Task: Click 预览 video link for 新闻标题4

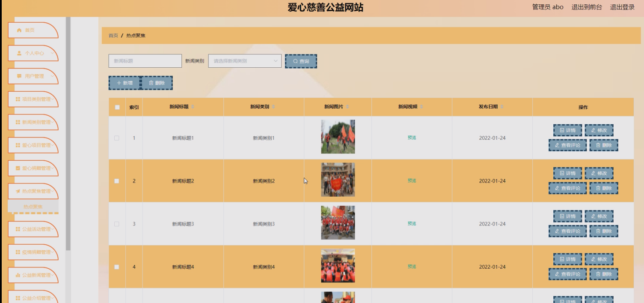Action: point(412,266)
